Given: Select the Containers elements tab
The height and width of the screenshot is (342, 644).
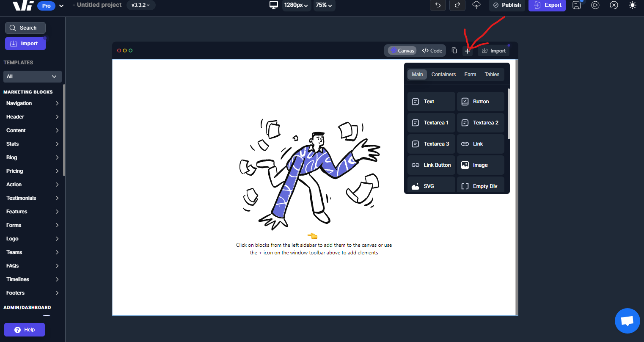Looking at the screenshot, I should (443, 74).
